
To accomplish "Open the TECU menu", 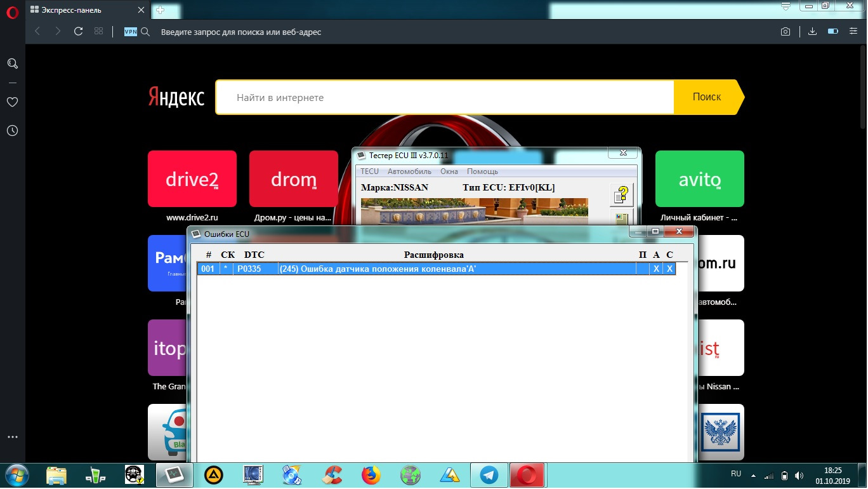I will click(370, 171).
